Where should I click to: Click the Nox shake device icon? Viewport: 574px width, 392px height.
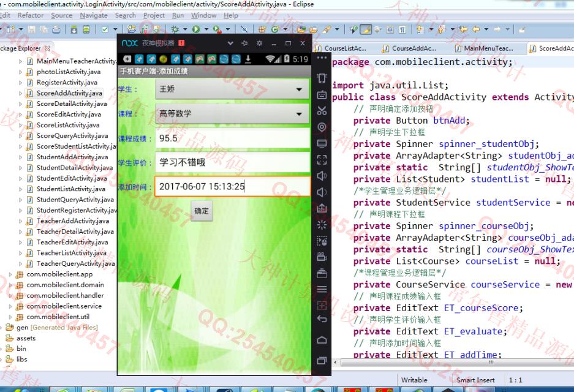[322, 78]
